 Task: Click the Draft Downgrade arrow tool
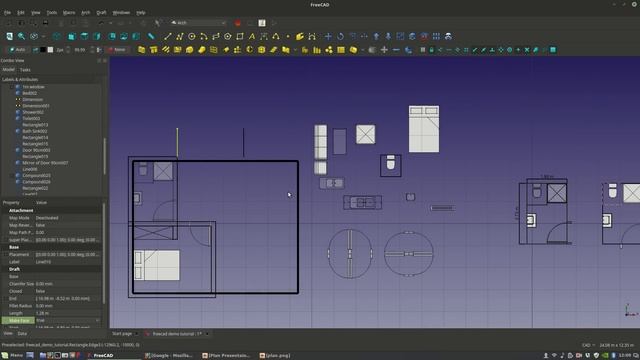(388, 36)
